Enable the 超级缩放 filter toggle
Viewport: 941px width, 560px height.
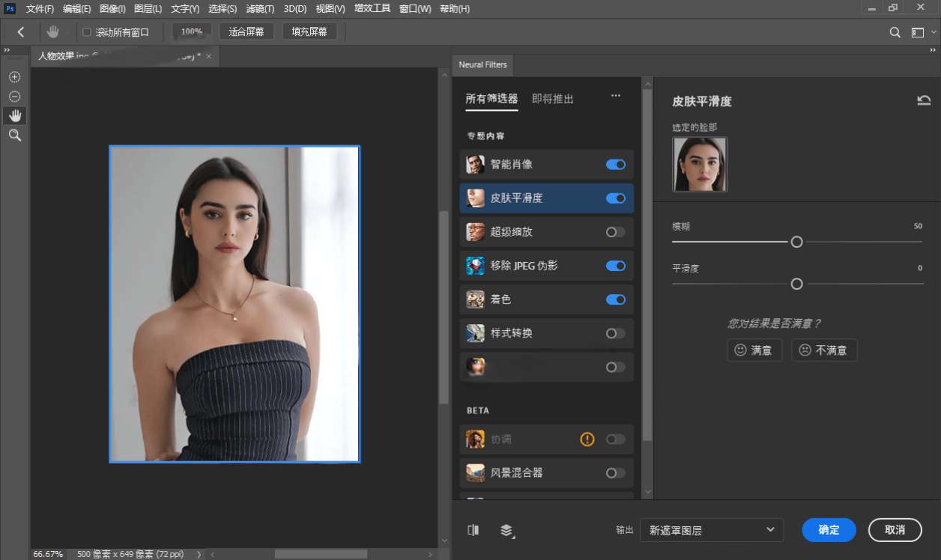pyautogui.click(x=615, y=232)
